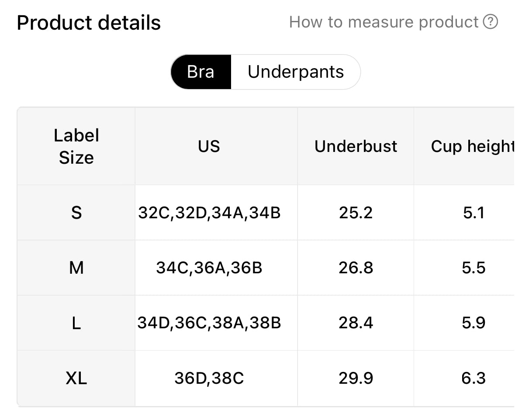The height and width of the screenshot is (420, 515).
Task: Click the 34C,36A,36B US size cell
Action: pos(209,268)
